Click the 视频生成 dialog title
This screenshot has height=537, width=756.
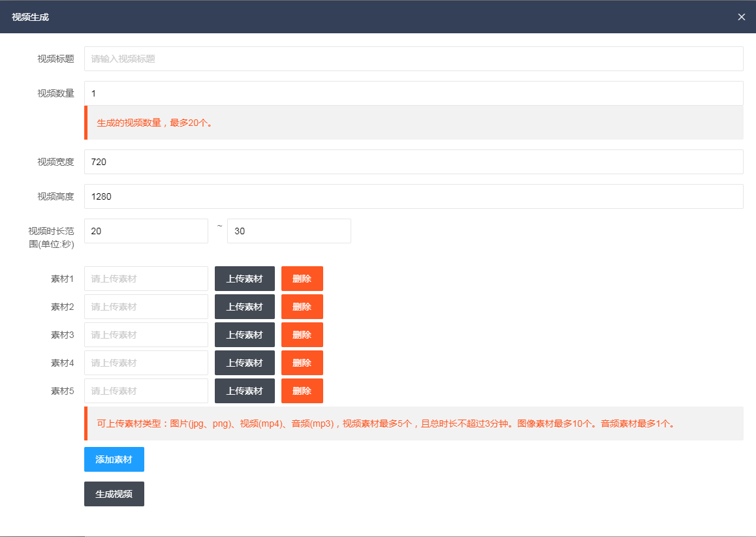point(31,18)
